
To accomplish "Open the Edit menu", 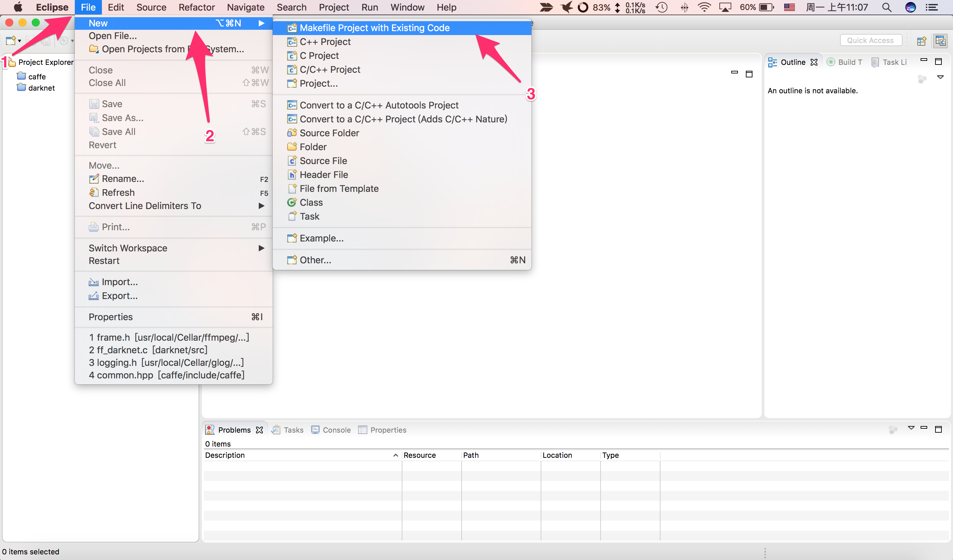I will coord(116,7).
